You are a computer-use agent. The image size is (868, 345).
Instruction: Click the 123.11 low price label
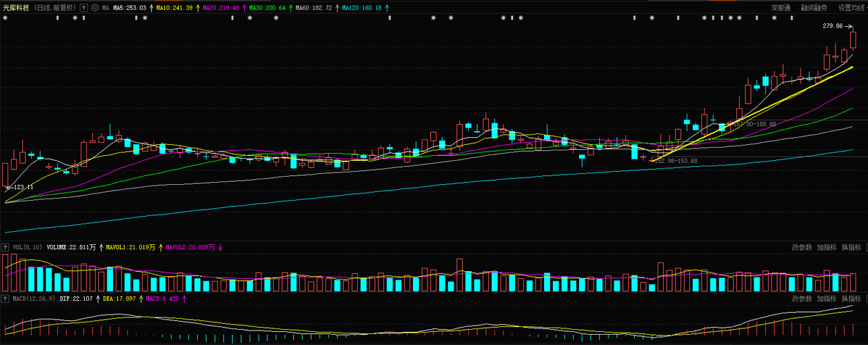click(23, 187)
